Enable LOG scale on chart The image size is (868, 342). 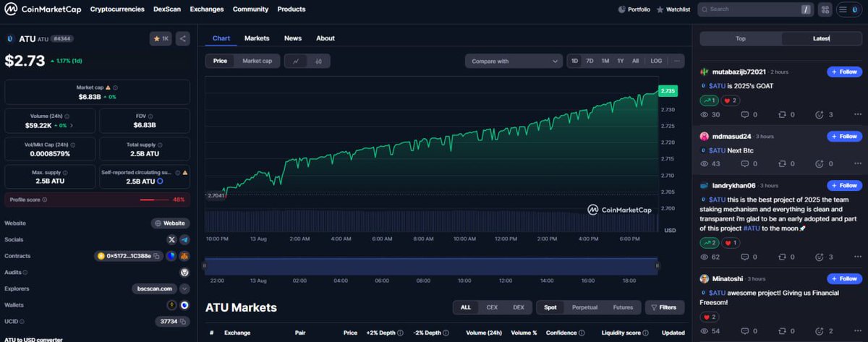(656, 61)
